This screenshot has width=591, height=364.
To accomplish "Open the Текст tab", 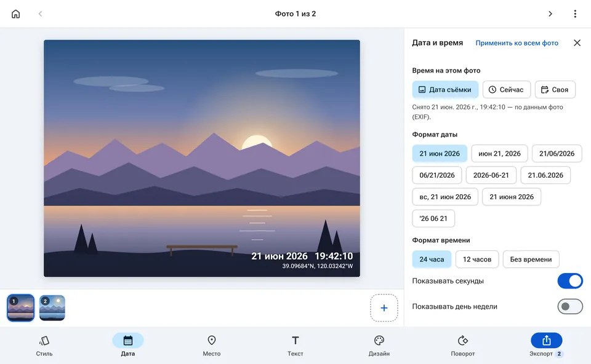I will 295,346.
